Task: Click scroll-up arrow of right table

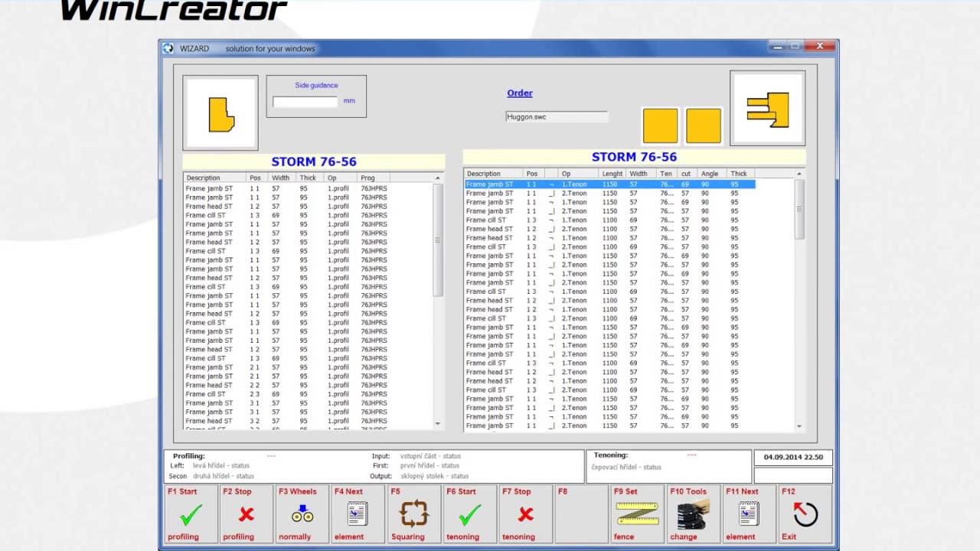Action: (x=799, y=174)
